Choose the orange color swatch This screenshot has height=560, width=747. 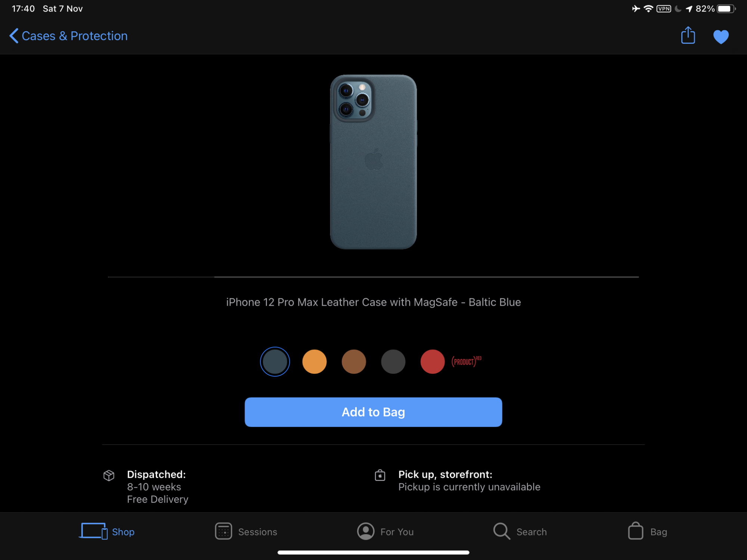314,361
